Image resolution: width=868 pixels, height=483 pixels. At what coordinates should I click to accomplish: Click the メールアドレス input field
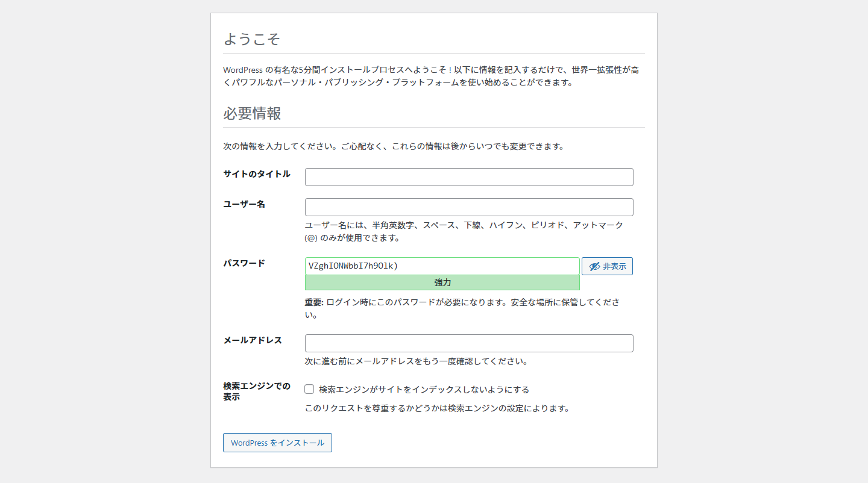pyautogui.click(x=469, y=343)
